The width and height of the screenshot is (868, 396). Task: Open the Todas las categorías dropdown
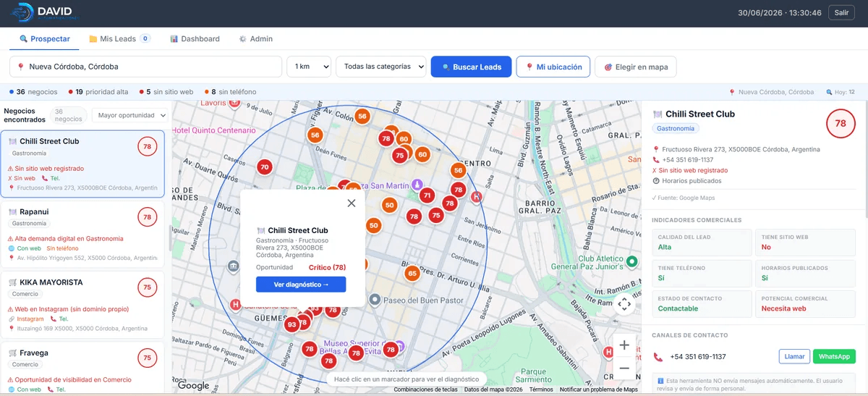(381, 67)
